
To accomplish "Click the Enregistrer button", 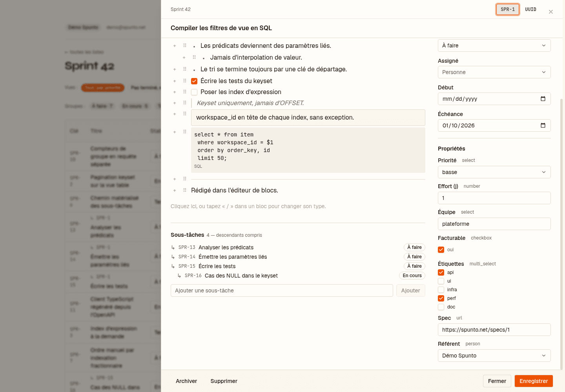I will (x=534, y=381).
